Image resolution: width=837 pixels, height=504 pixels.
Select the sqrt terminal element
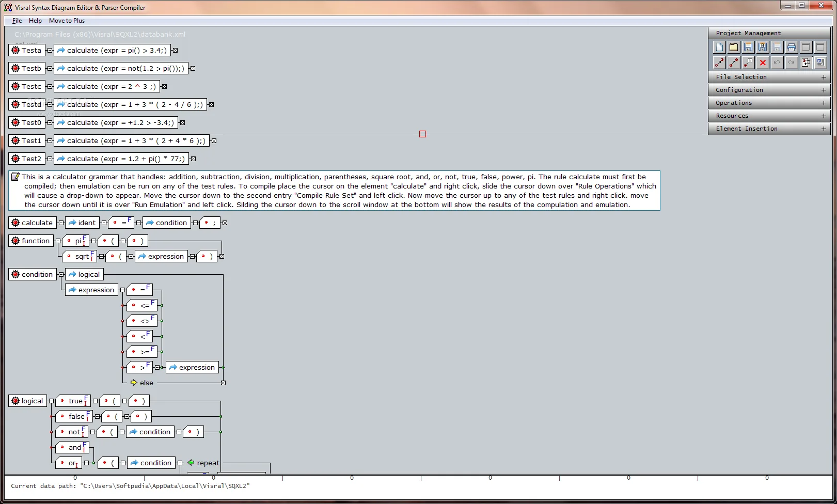point(79,256)
